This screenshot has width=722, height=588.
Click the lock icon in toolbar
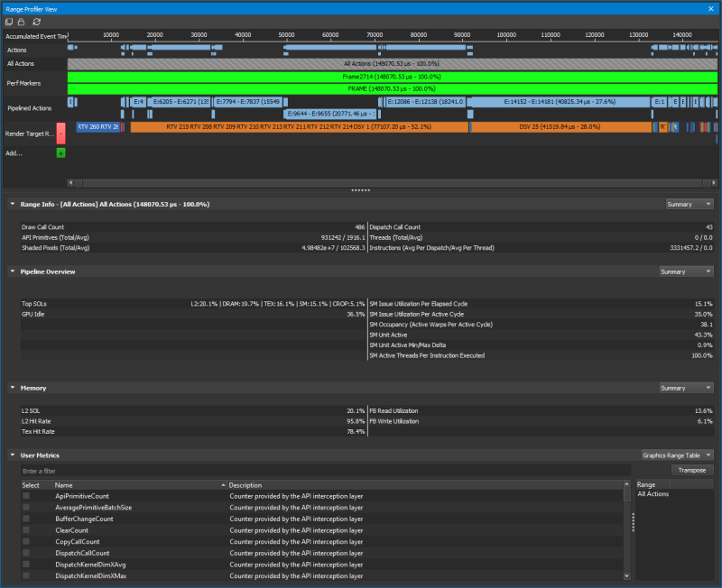(22, 21)
